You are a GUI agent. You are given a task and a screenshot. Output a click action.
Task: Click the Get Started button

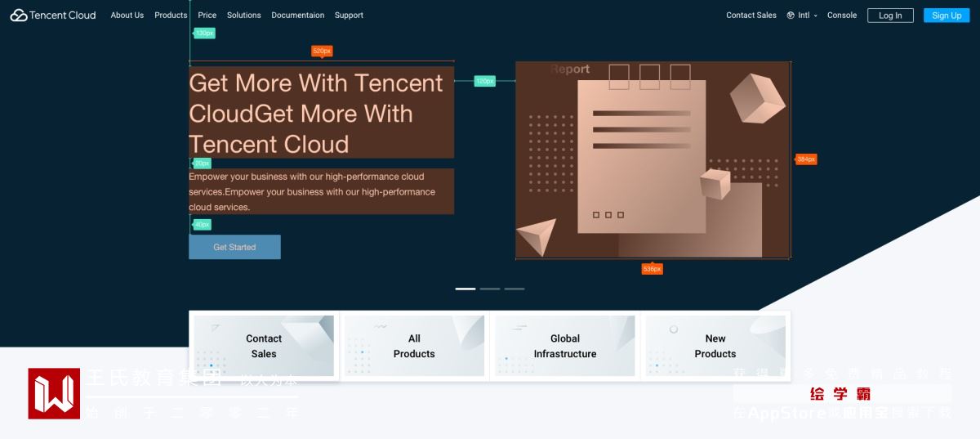click(x=234, y=247)
